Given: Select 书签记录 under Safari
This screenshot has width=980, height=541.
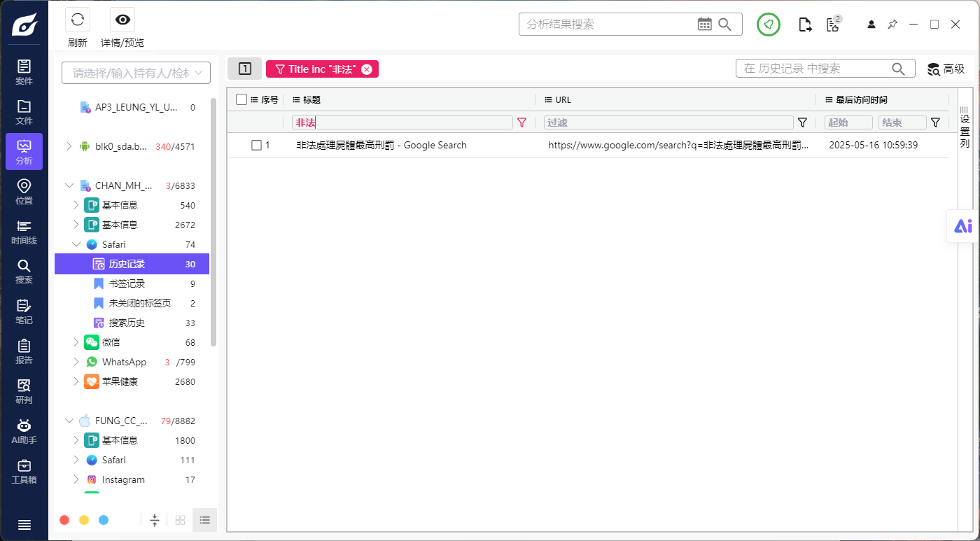Looking at the screenshot, I should (132, 283).
